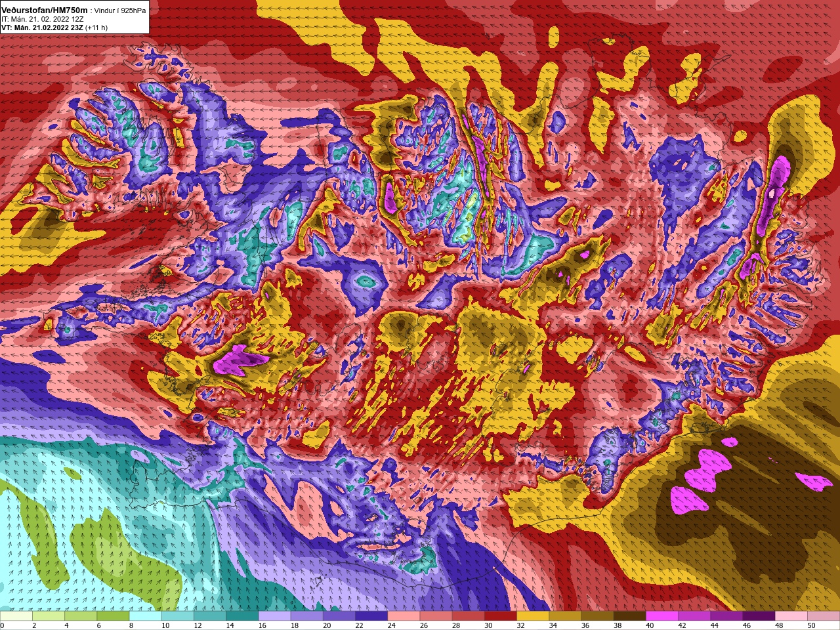Click the legend scale label '28'
The height and width of the screenshot is (630, 840).
(x=456, y=625)
